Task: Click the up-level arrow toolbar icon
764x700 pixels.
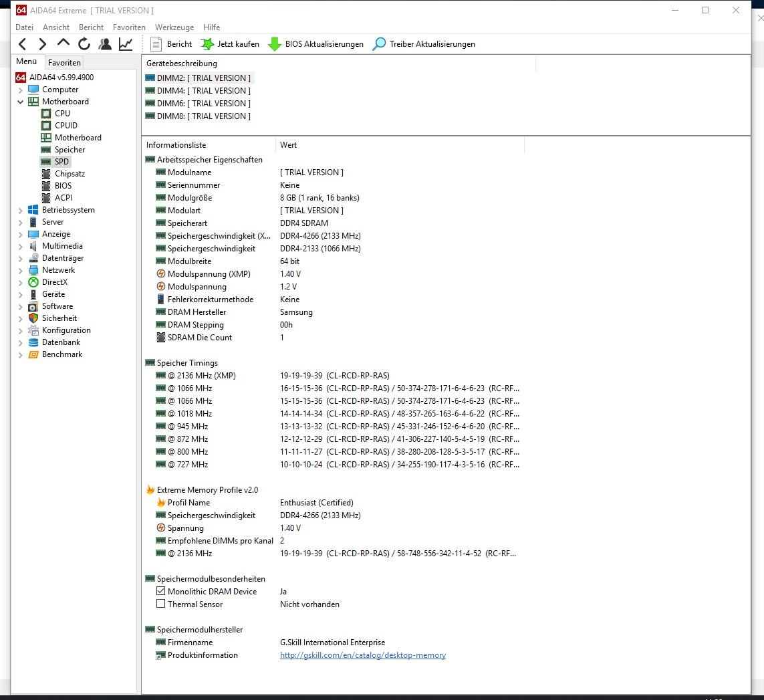Action: coord(63,43)
